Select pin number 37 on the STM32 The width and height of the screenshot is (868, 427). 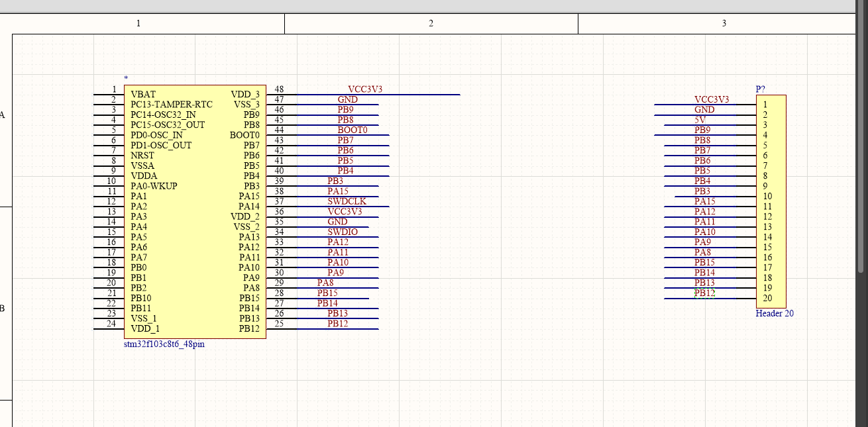coord(279,201)
